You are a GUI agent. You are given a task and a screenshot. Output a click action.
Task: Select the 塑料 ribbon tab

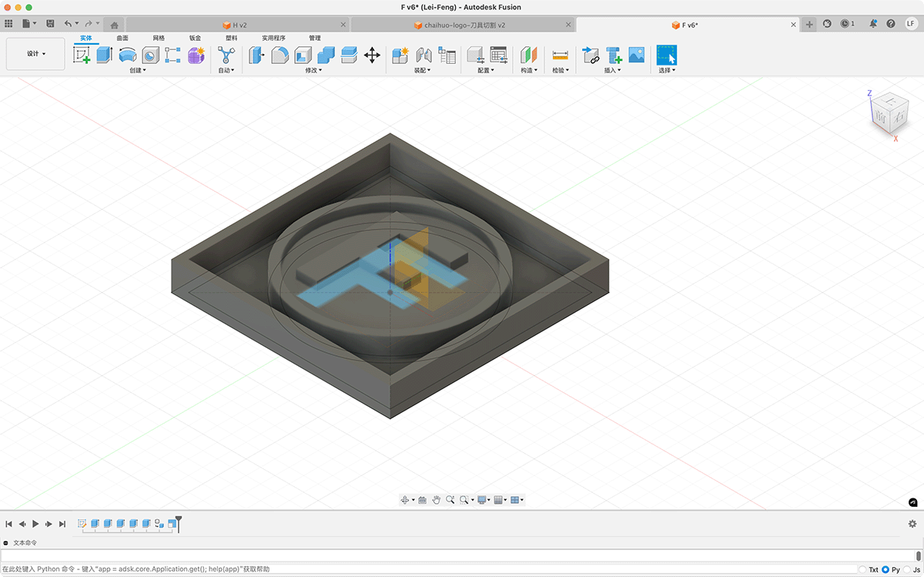[231, 38]
